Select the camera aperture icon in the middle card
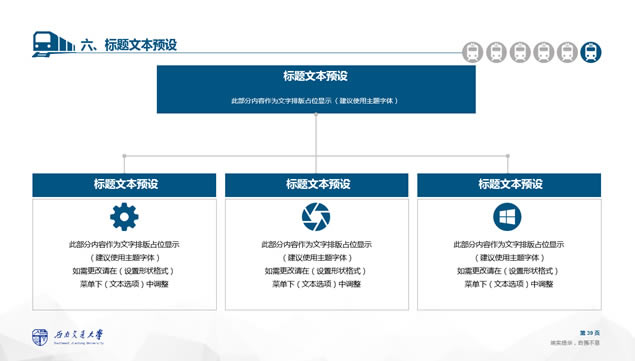This screenshot has height=361, width=635. [316, 217]
